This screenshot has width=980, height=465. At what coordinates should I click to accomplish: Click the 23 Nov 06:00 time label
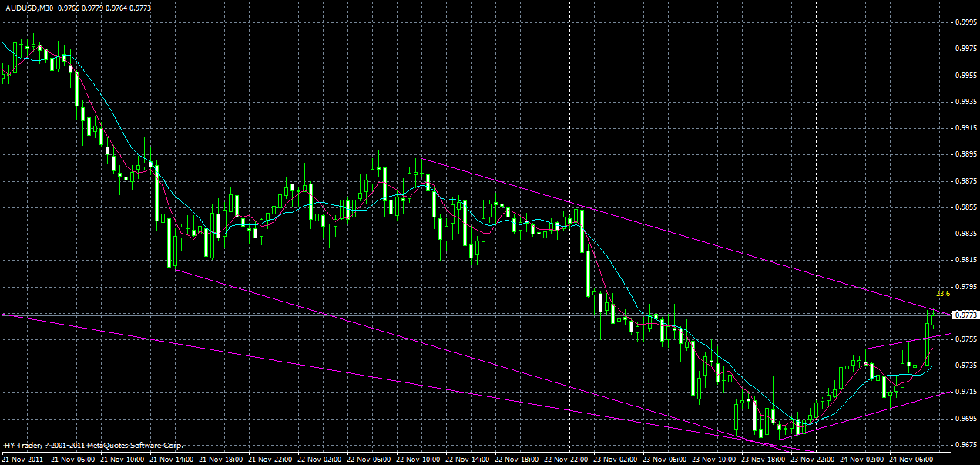[x=665, y=458]
